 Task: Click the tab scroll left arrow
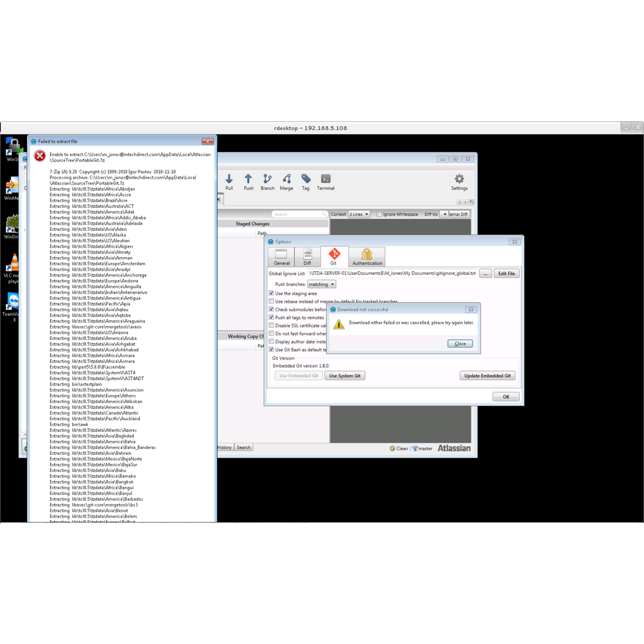459,202
